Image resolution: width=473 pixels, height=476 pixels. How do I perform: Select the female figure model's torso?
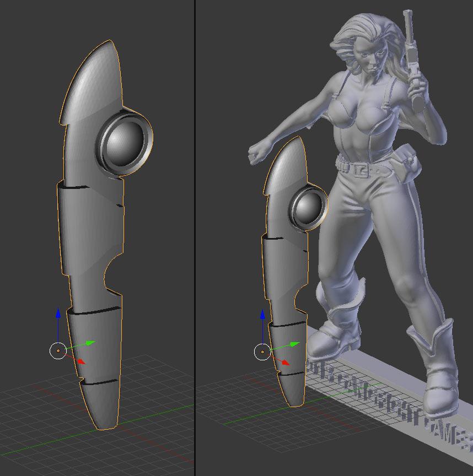364,121
